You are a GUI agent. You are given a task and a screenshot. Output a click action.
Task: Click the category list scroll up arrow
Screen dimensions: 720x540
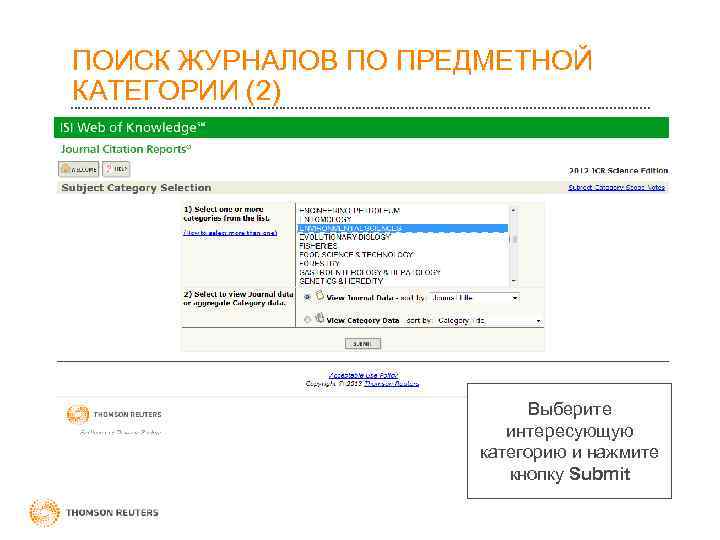(514, 210)
